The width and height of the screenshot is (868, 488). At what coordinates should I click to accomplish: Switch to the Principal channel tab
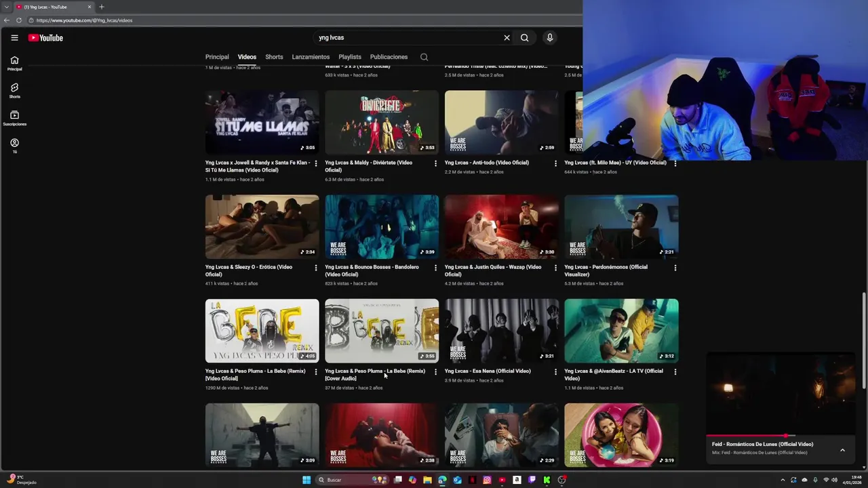(217, 57)
